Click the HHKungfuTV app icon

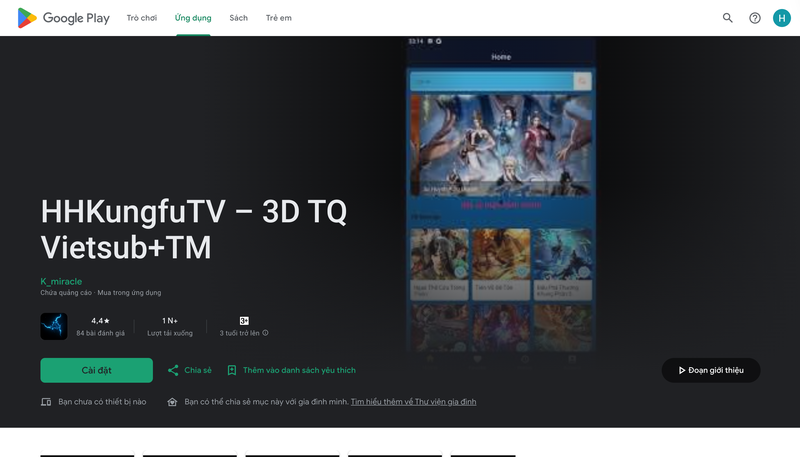tap(54, 326)
